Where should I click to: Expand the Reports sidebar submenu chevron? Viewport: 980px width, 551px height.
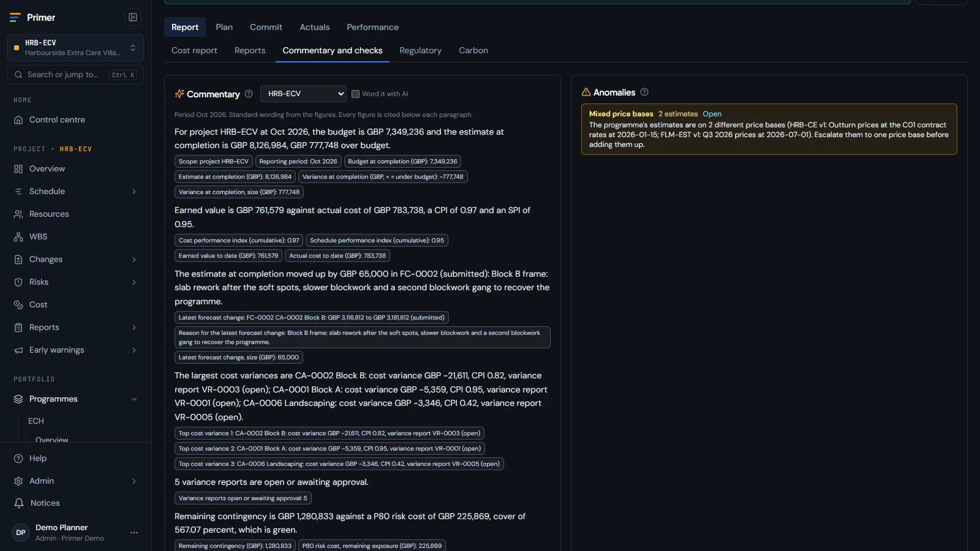coord(134,328)
